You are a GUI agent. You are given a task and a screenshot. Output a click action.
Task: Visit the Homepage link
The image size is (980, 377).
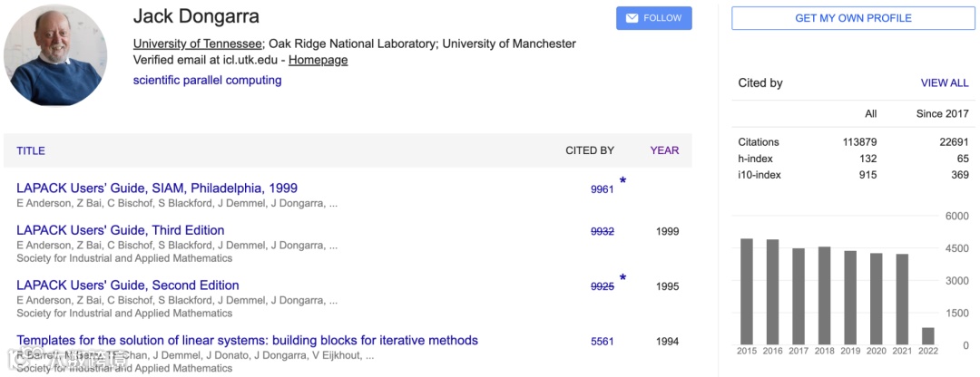tap(318, 60)
